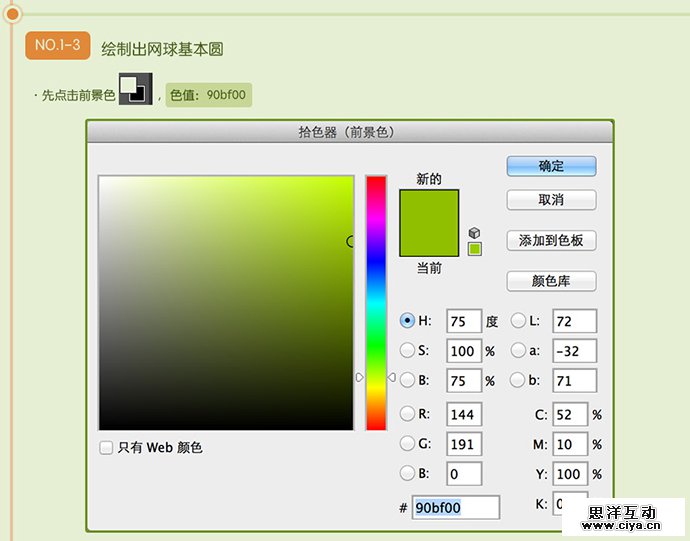Click the 新的 new color preview swatch

[x=429, y=206]
